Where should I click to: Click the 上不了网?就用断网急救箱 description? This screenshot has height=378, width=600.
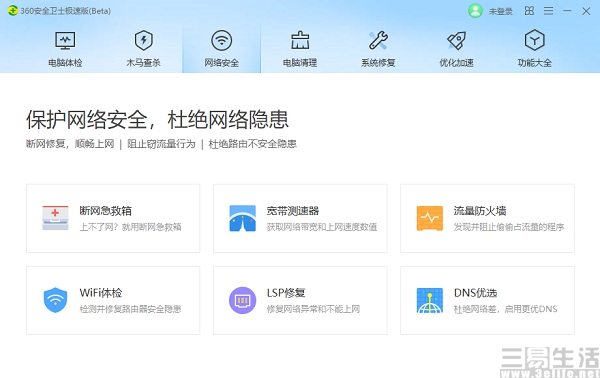[x=130, y=227]
